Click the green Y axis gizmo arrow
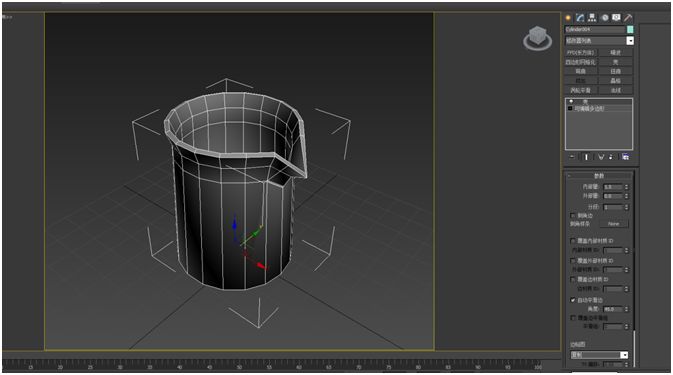 coord(256,233)
